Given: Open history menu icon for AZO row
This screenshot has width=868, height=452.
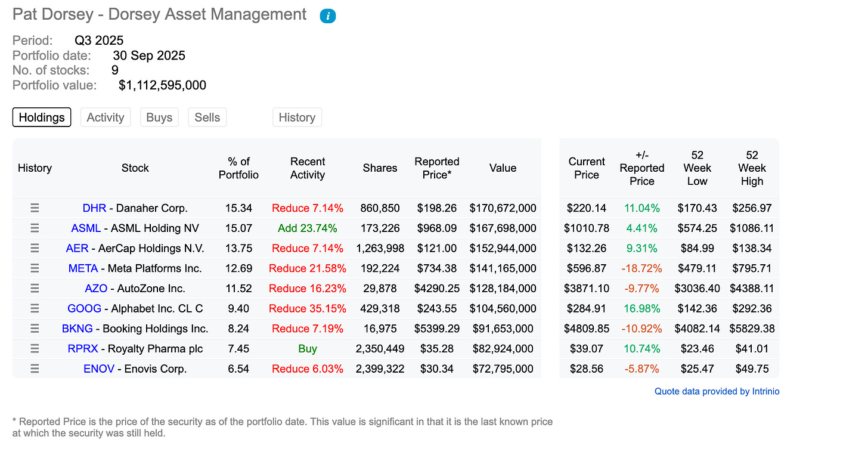Looking at the screenshot, I should [35, 289].
